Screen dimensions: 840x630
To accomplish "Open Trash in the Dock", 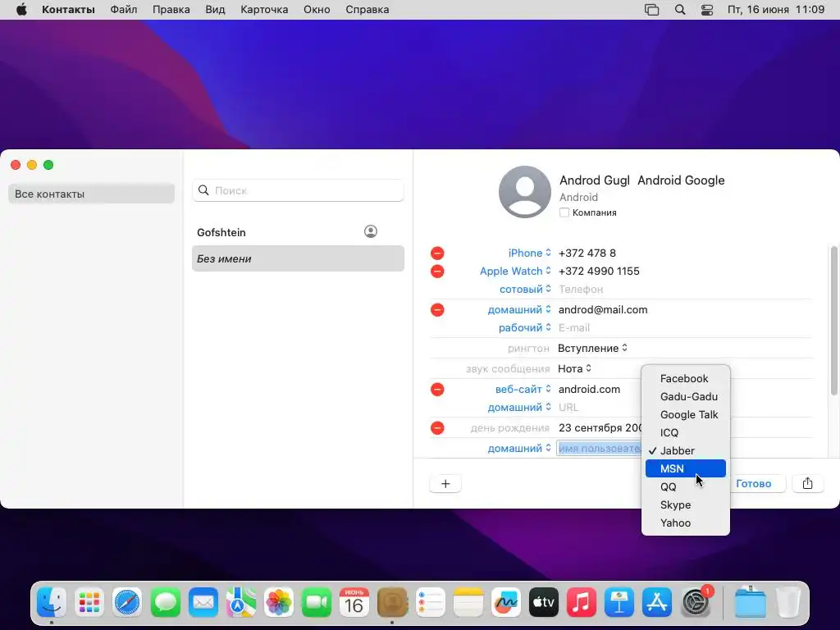I will (x=788, y=602).
